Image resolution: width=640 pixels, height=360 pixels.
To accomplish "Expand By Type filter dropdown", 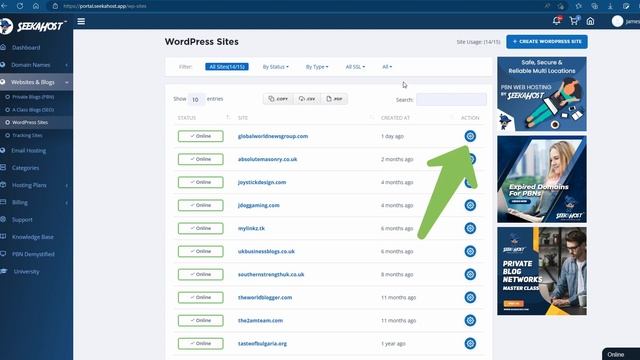I will pyautogui.click(x=317, y=67).
